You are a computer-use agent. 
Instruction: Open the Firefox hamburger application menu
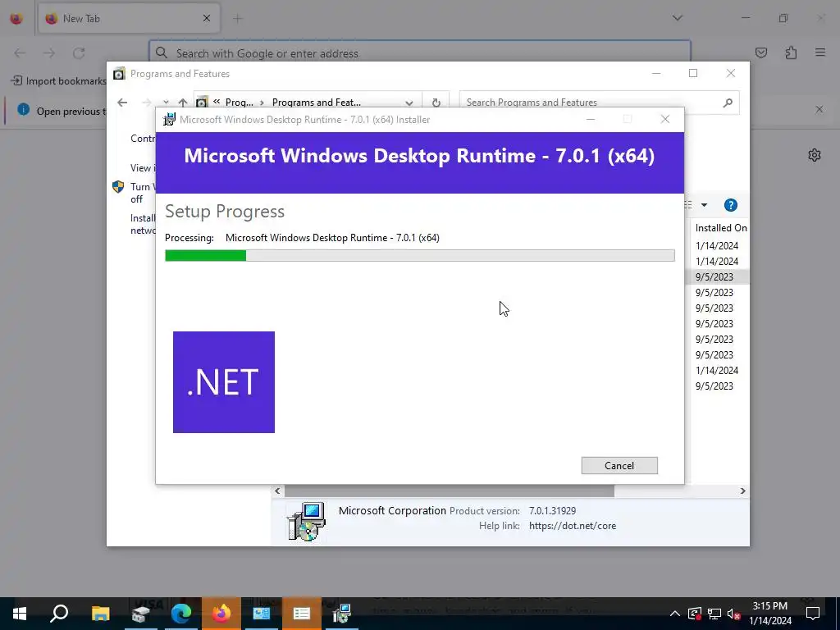point(820,52)
